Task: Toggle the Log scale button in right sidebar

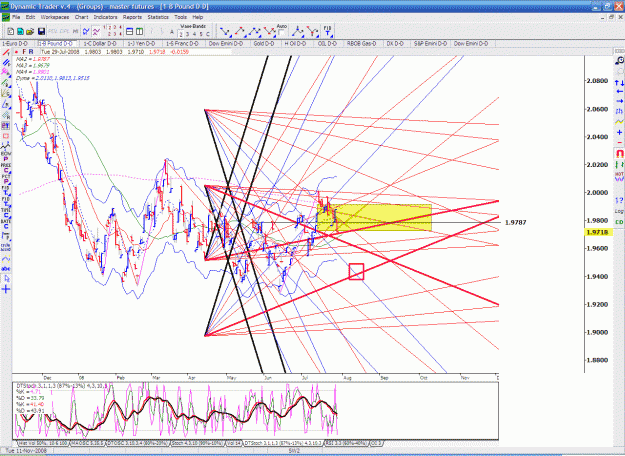Action: coord(619,211)
